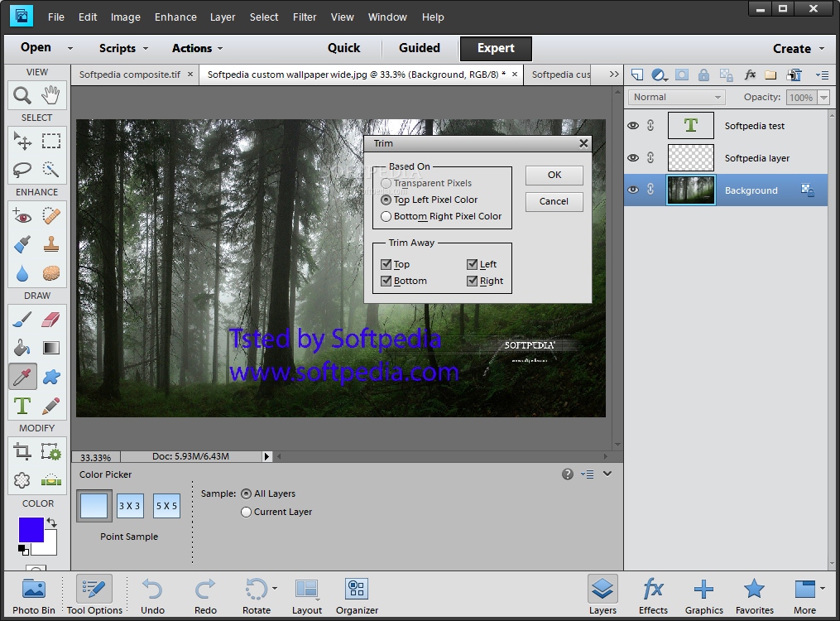
Task: Open the Layer menu
Action: click(223, 17)
